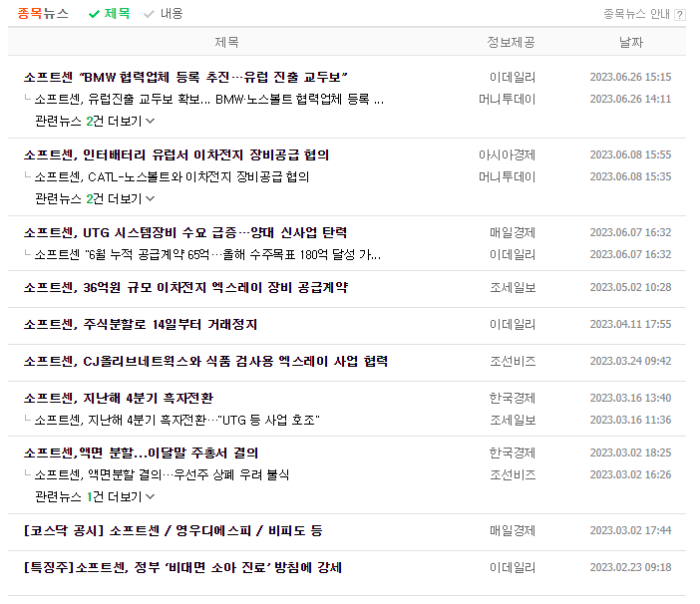Click the 정보제공 column header
The height and width of the screenshot is (604, 700).
click(511, 42)
